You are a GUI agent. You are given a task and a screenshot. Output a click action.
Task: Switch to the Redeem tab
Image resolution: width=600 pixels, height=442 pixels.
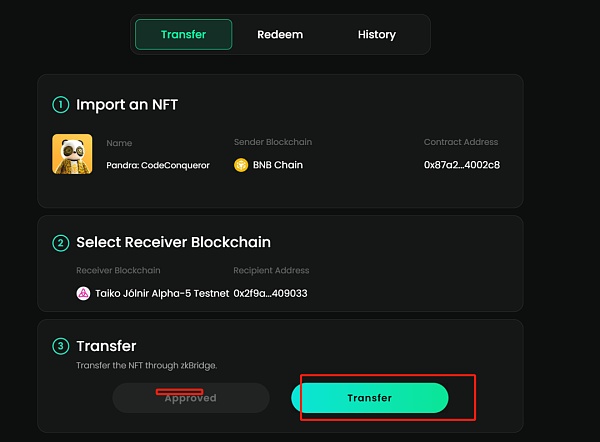tap(280, 35)
